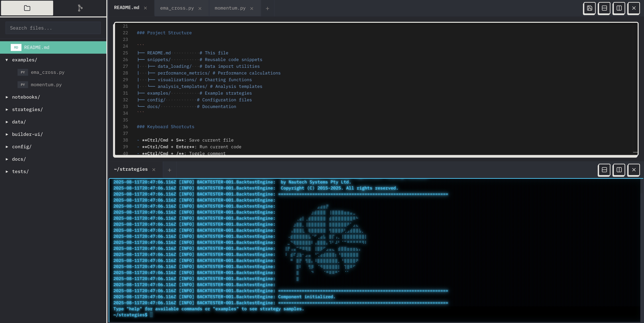
Task: Close the editor pane with X button
Action: tap(633, 8)
